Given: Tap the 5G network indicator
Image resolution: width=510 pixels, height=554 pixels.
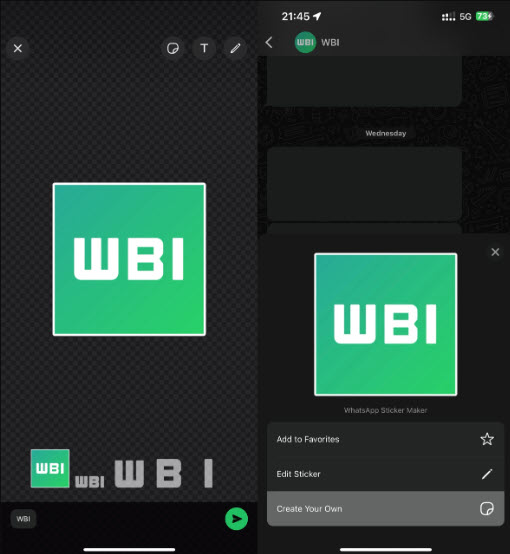Looking at the screenshot, I should (465, 17).
